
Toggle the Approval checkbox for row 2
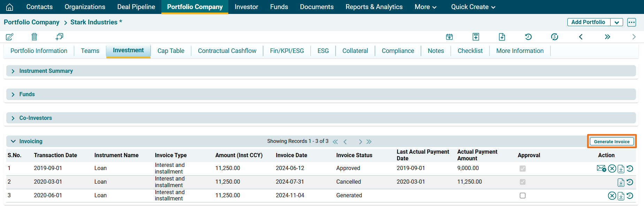[522, 182]
